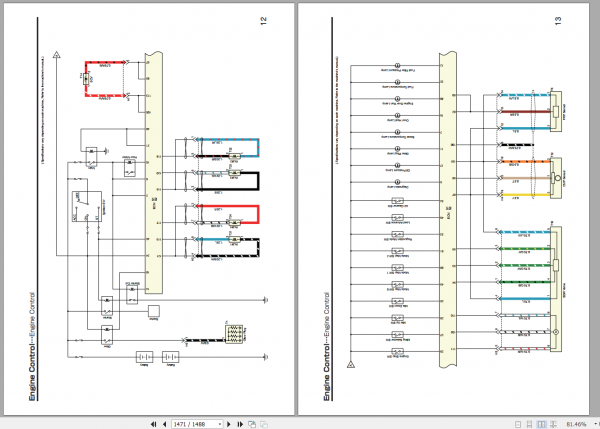Screen dimensions: 600x429
Task: Open the zoom level dropdown arrow
Action: click(x=595, y=424)
